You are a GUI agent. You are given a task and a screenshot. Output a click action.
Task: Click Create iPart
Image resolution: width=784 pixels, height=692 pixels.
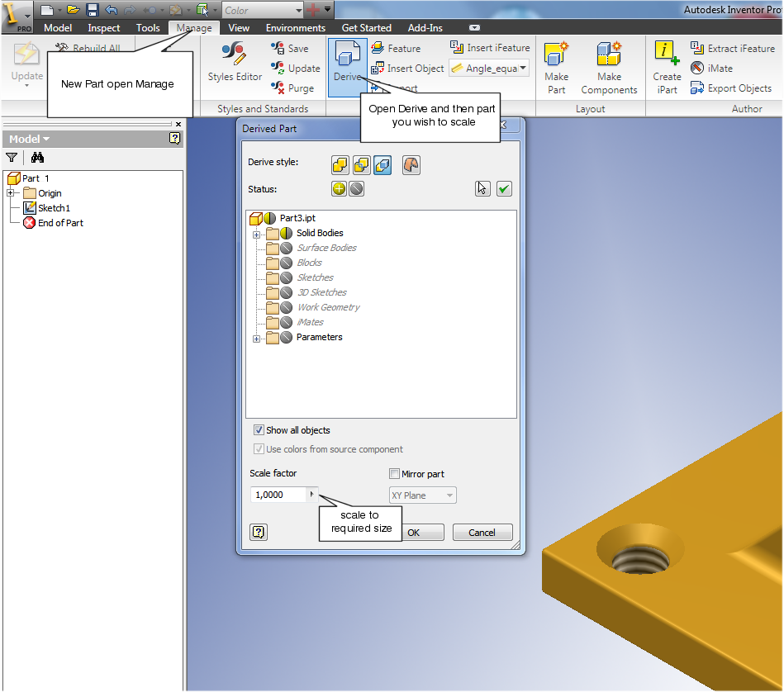(667, 68)
